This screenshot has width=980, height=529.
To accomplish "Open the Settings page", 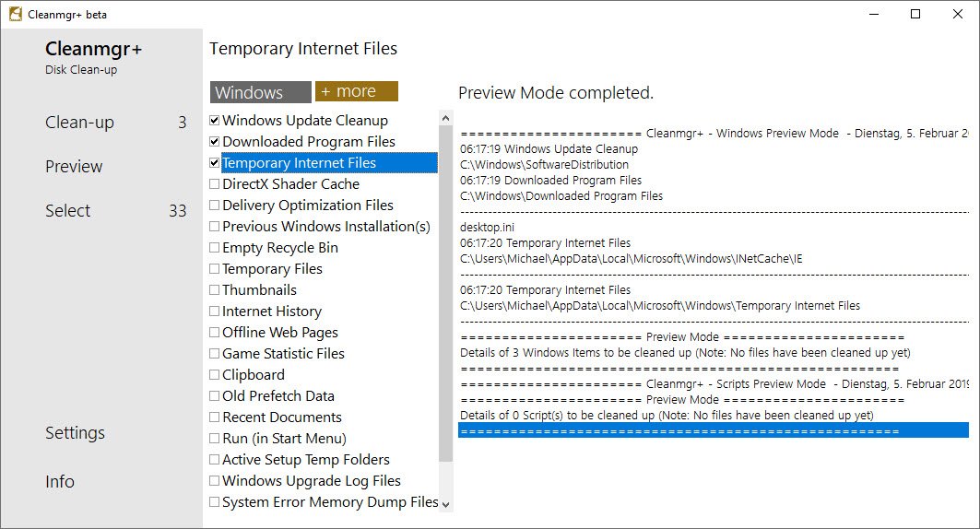I will 75,433.
